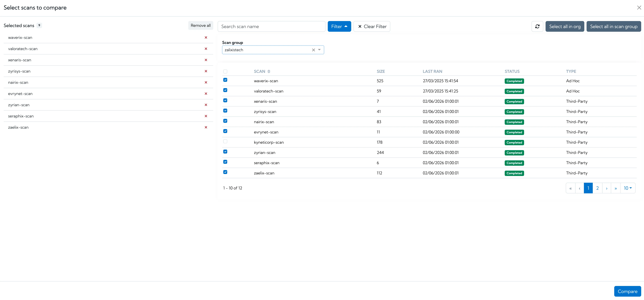The height and width of the screenshot is (300, 644).
Task: Click seraphix-scan in Selected scans list
Action: (x=21, y=116)
